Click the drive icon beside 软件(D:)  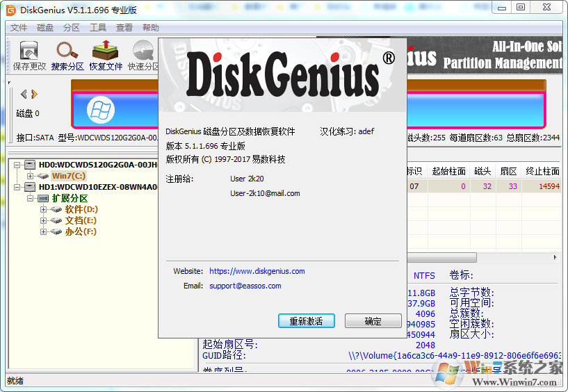(56, 209)
